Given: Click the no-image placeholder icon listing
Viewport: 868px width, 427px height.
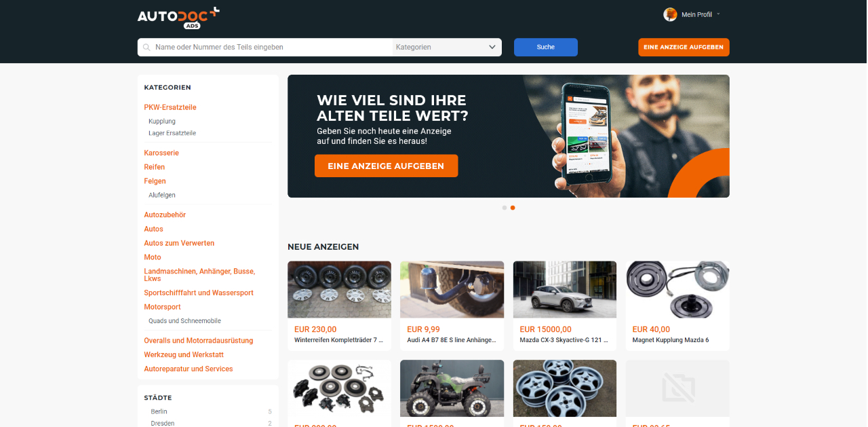Looking at the screenshot, I should click(x=677, y=388).
